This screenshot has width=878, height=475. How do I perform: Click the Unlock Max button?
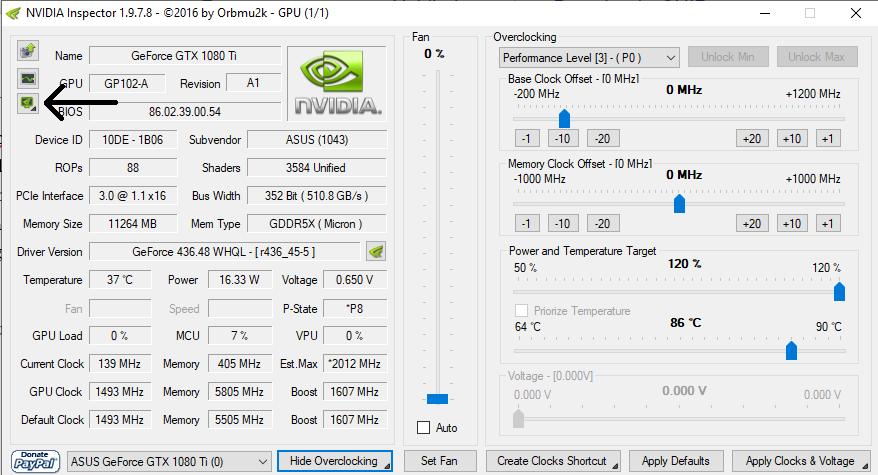click(816, 57)
